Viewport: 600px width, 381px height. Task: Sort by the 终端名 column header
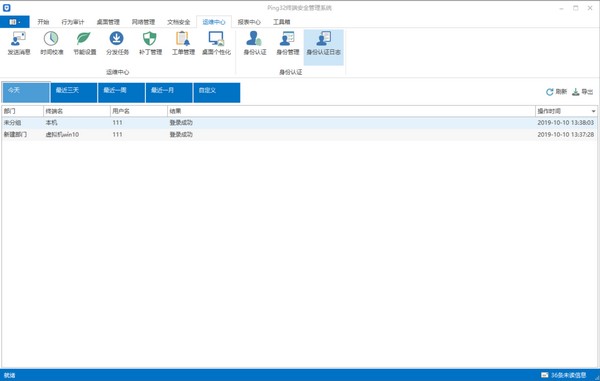tap(77, 111)
